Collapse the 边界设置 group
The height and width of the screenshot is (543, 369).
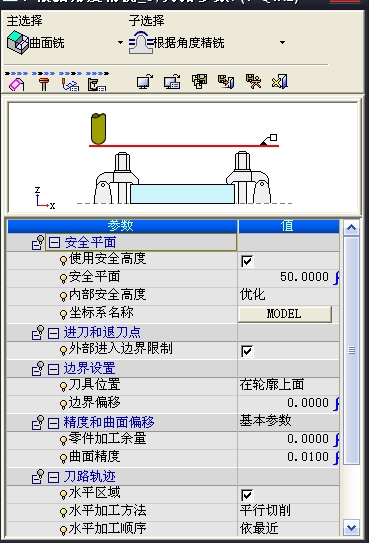click(x=53, y=369)
